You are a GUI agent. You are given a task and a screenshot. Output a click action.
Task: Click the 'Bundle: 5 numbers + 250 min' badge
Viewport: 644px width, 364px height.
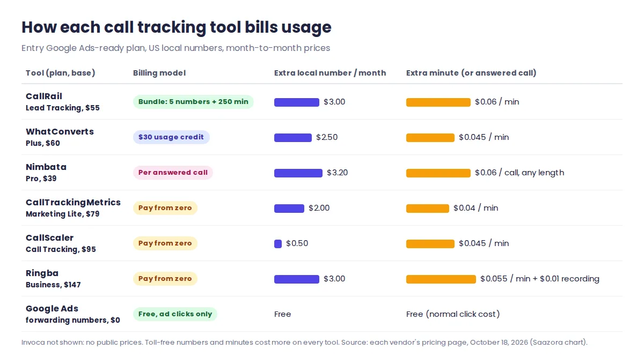[x=193, y=102]
